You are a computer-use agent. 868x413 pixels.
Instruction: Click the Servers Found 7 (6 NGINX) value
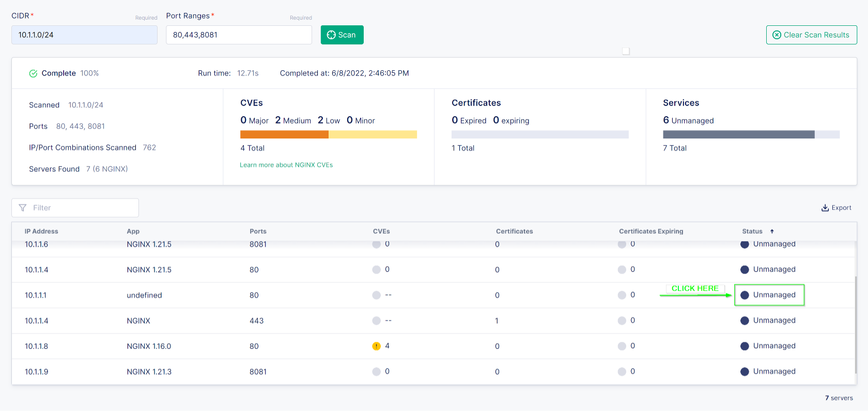coord(107,169)
